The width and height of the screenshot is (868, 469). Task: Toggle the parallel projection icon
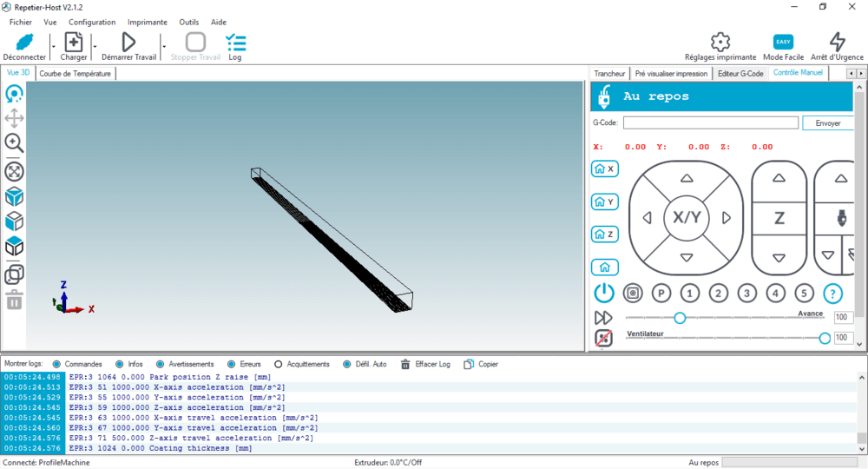tap(15, 274)
